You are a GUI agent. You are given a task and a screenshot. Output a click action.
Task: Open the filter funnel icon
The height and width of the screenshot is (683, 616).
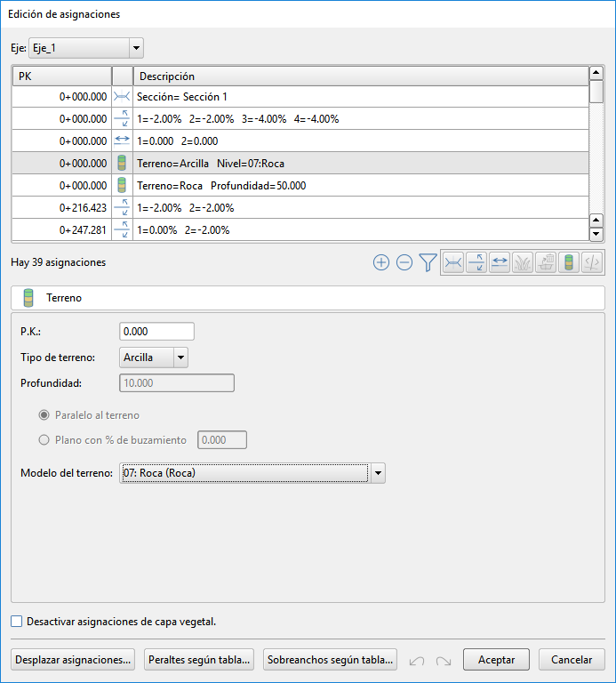[x=428, y=262]
